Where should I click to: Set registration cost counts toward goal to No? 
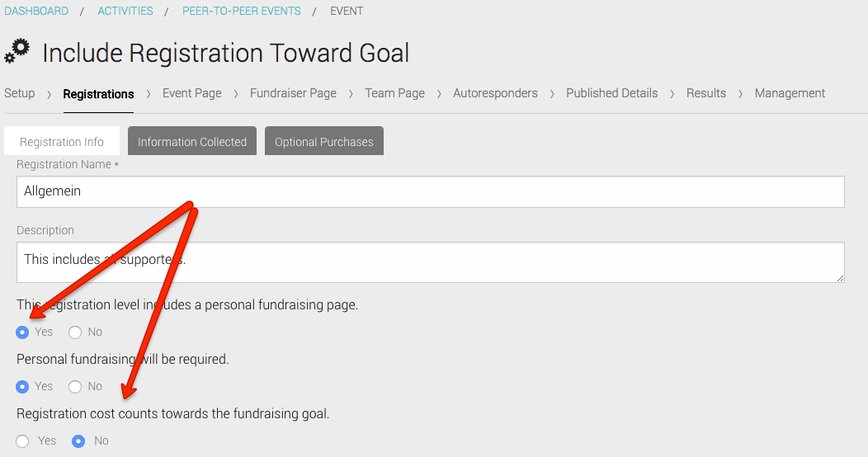coord(78,441)
